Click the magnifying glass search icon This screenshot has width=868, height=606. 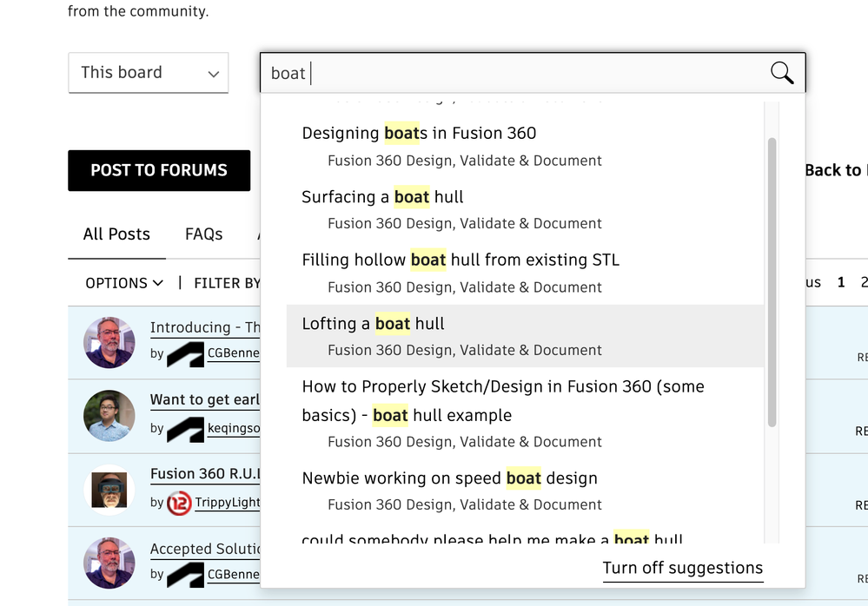pyautogui.click(x=782, y=73)
